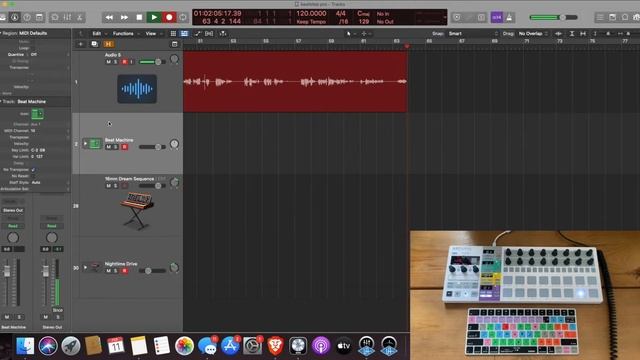Viewport: 640px width, 360px height.
Task: Fast-forward the transport
Action: point(124,18)
